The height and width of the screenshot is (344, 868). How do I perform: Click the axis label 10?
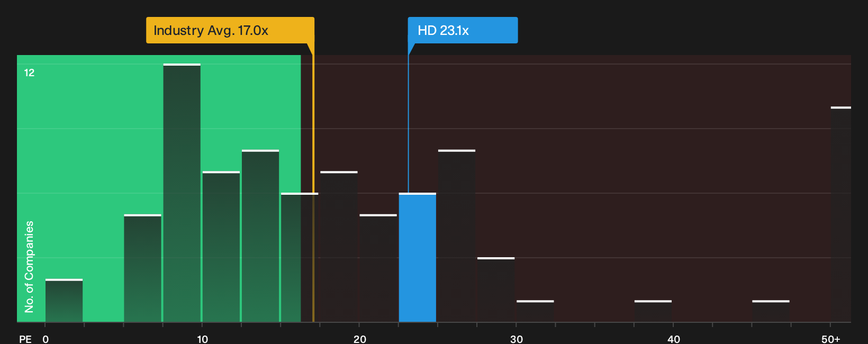[x=202, y=339]
